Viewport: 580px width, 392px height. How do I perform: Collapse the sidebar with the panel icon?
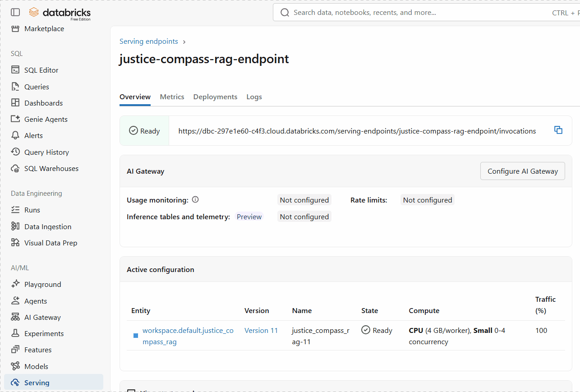(x=15, y=13)
